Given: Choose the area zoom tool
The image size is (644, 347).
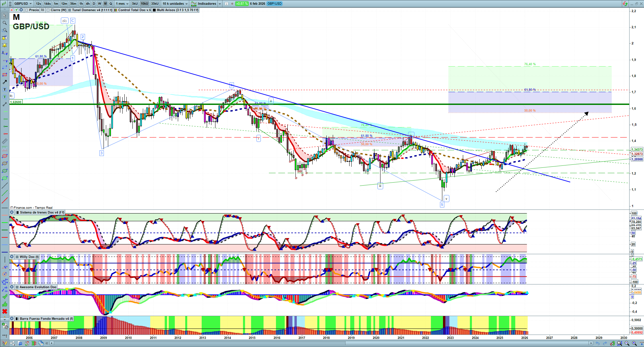Looking at the screenshot, I should pyautogui.click(x=5, y=30).
